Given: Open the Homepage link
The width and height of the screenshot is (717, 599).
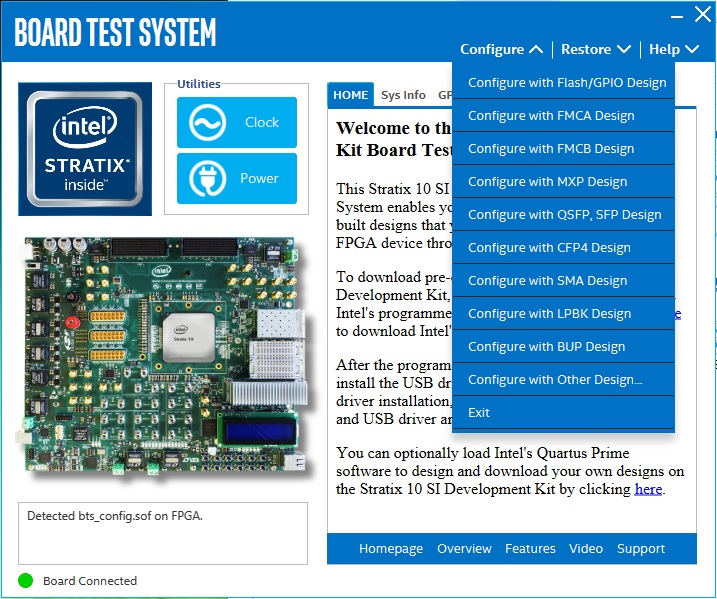Looking at the screenshot, I should coord(391,548).
